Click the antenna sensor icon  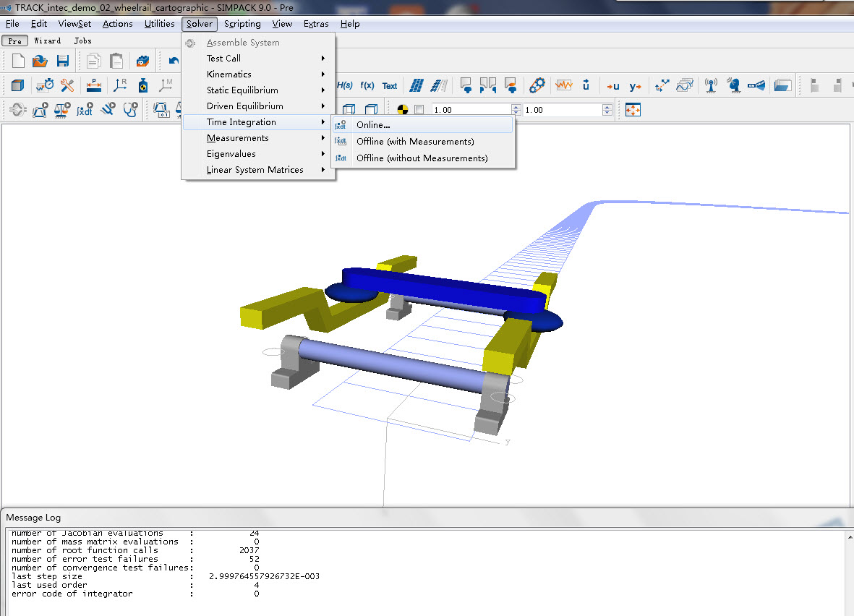point(711,85)
